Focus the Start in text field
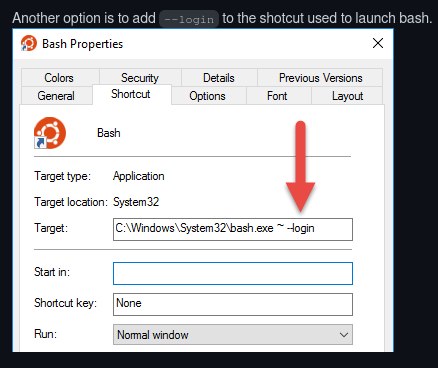The width and height of the screenshot is (438, 368). (233, 273)
